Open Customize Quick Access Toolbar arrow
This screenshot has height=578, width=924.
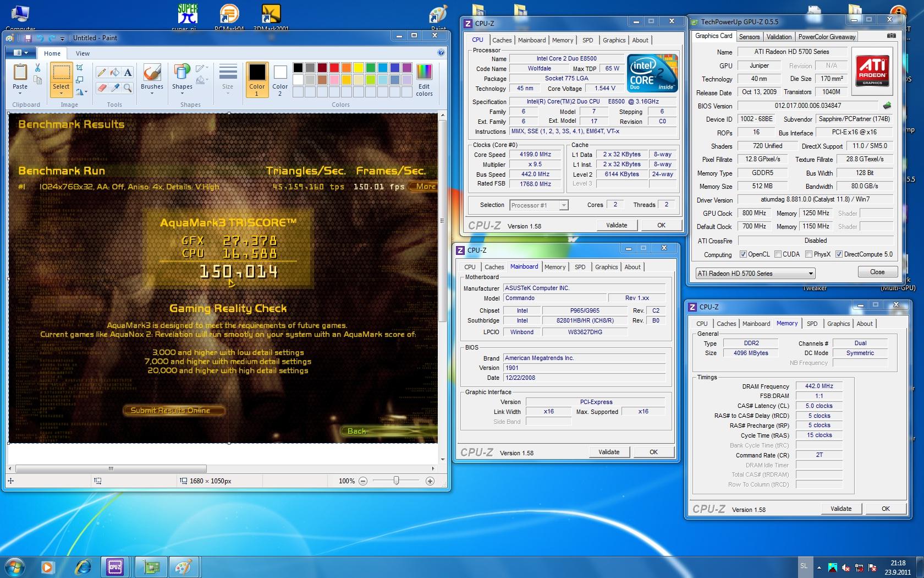coord(62,39)
